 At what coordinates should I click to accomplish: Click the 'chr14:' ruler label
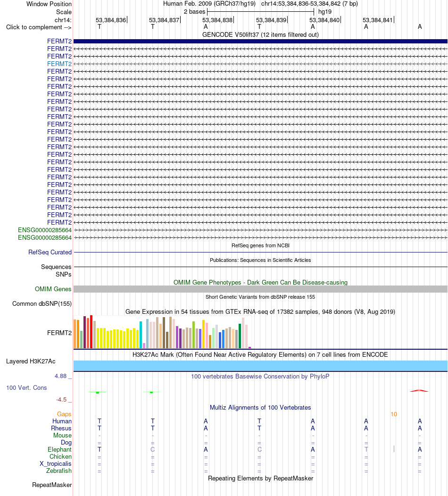63,20
